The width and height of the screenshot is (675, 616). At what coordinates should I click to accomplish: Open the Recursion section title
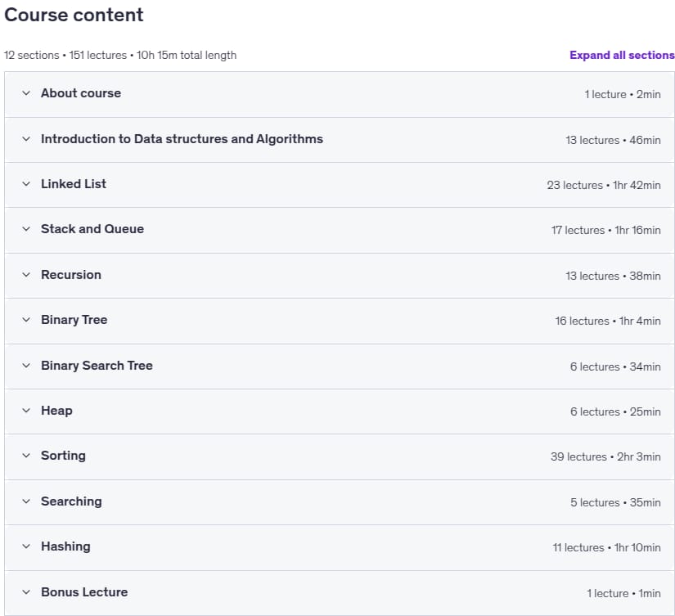[x=71, y=275]
